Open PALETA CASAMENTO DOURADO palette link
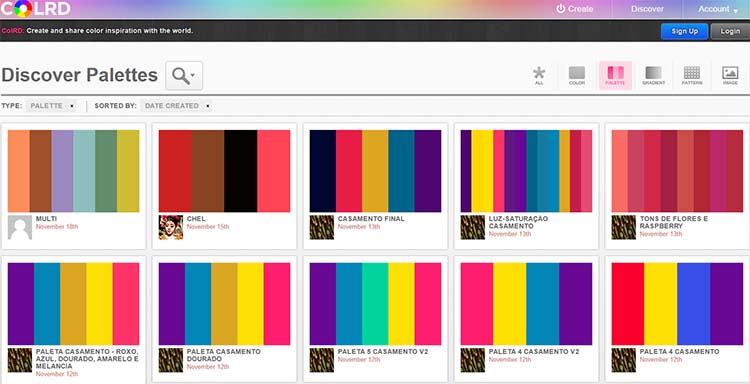The height and width of the screenshot is (384, 750). tap(223, 355)
